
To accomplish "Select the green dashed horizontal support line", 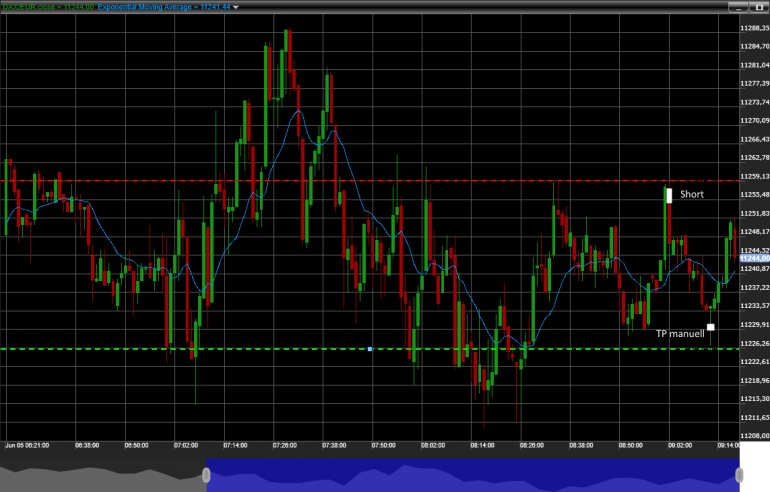I will (370, 349).
